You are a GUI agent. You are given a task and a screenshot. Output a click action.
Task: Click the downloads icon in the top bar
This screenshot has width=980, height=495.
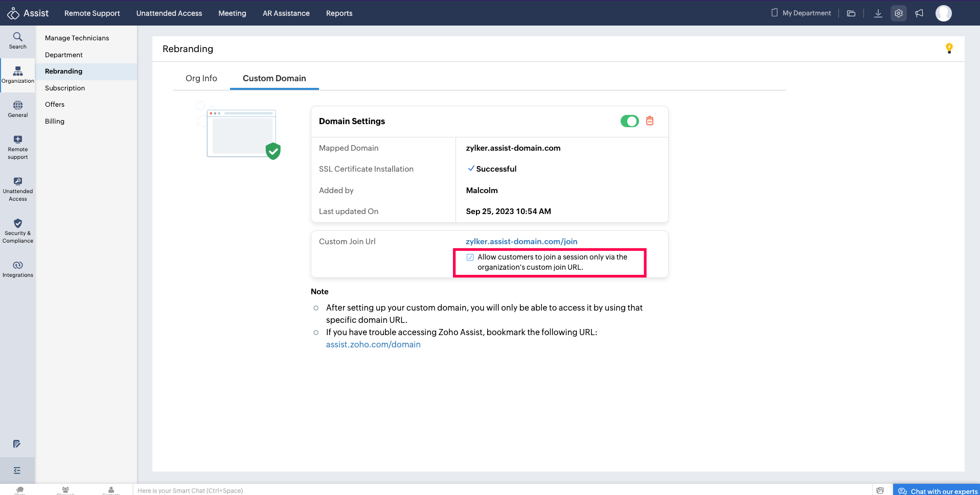tap(878, 13)
